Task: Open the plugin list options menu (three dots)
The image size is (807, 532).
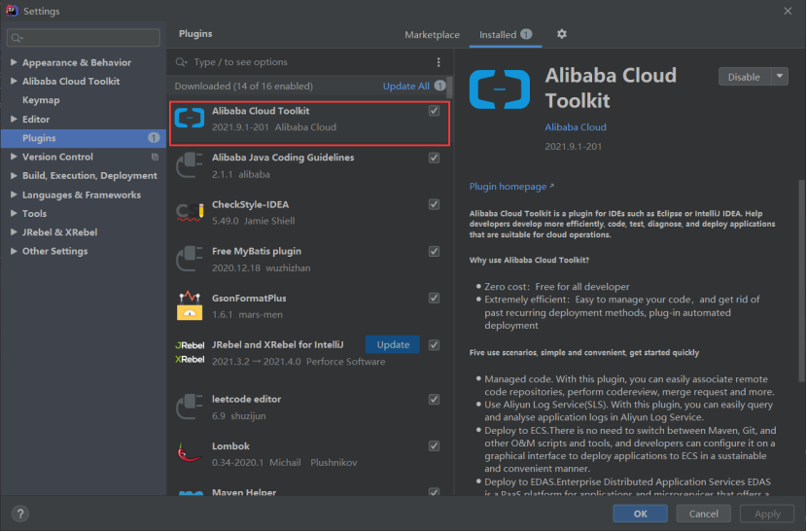Action: coord(439,62)
